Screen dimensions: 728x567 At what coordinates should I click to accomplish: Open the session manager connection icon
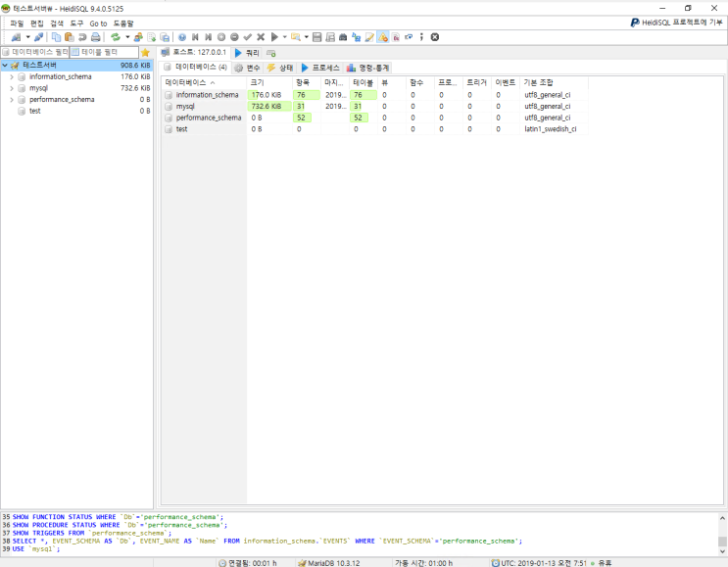(16, 37)
